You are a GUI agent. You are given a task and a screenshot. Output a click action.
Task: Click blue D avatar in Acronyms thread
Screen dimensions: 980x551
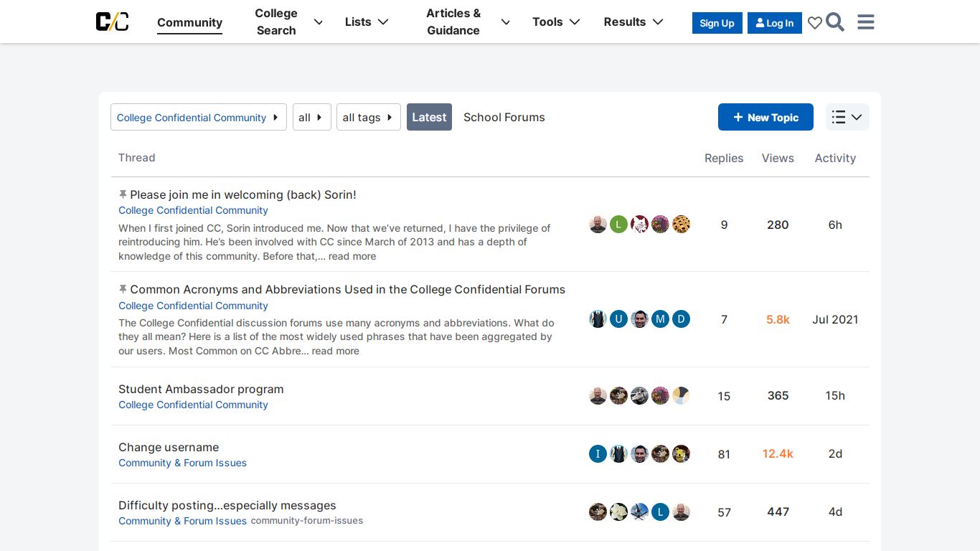682,319
